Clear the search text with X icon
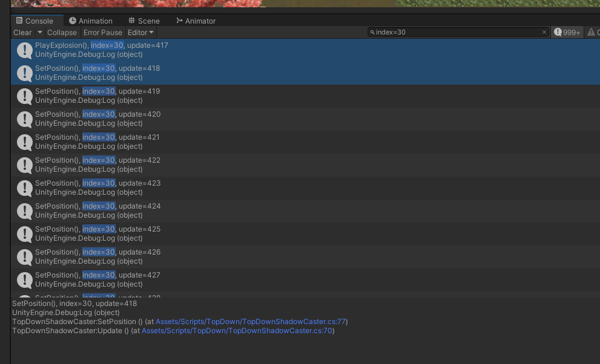The height and width of the screenshot is (364, 600). (544, 33)
